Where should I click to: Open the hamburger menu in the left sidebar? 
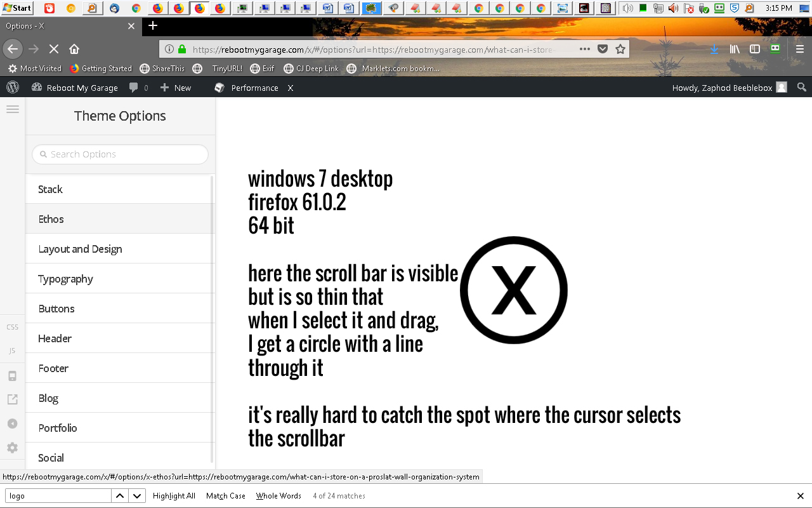(12, 109)
